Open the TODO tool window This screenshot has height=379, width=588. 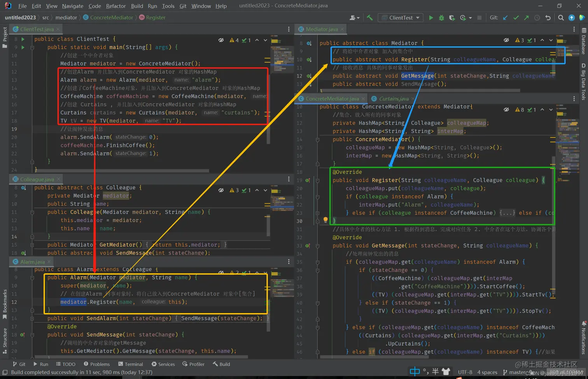point(66,364)
